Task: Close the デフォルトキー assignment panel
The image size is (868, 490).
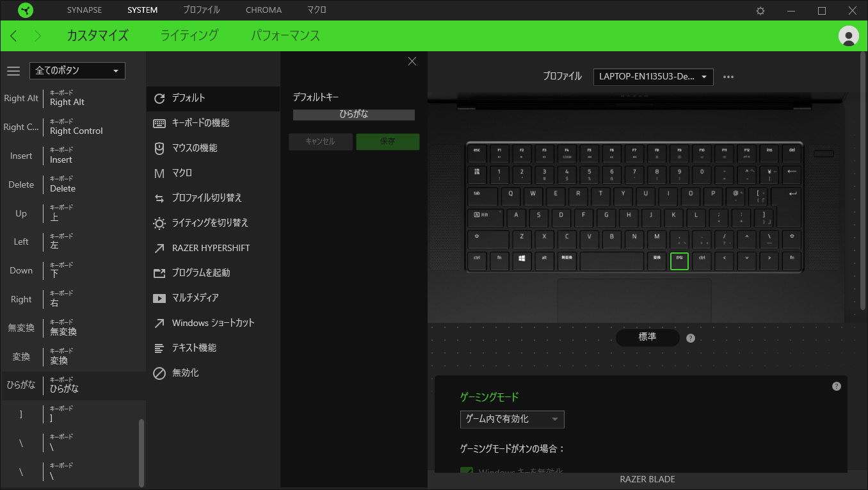Action: (412, 61)
